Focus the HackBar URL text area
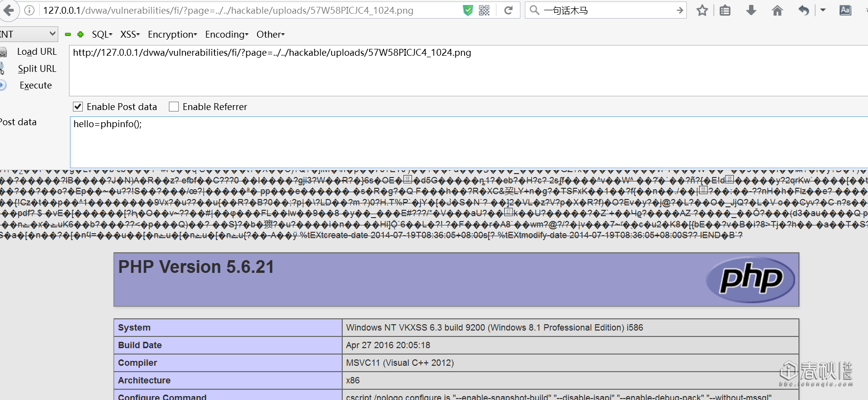 point(469,70)
